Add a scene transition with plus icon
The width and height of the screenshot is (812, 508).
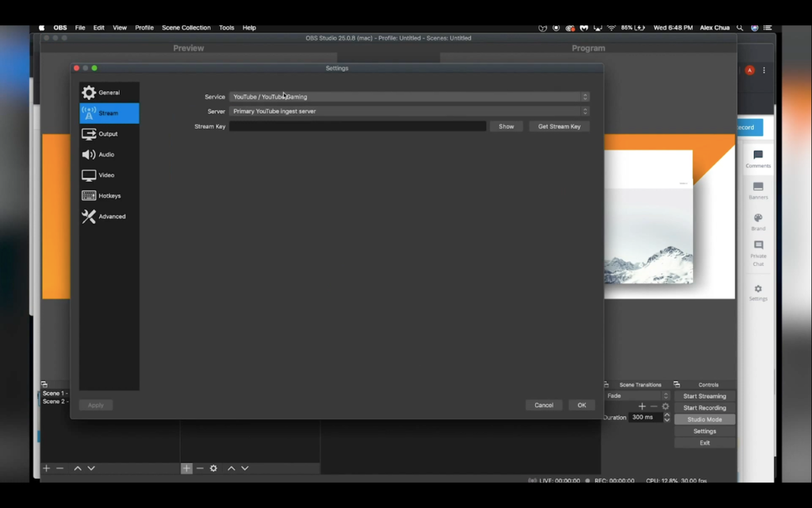click(x=642, y=406)
